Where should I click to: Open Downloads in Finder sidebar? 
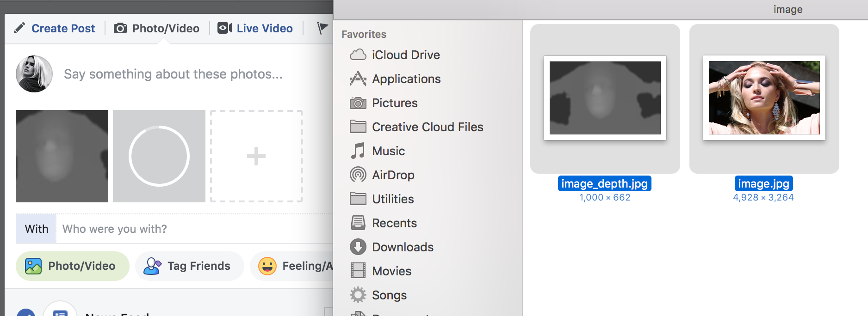click(403, 247)
